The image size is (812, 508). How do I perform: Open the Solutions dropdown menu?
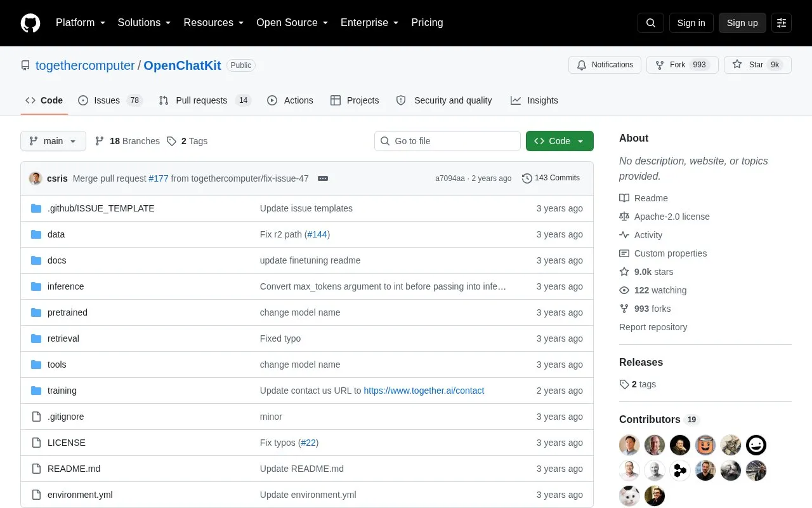coord(144,23)
